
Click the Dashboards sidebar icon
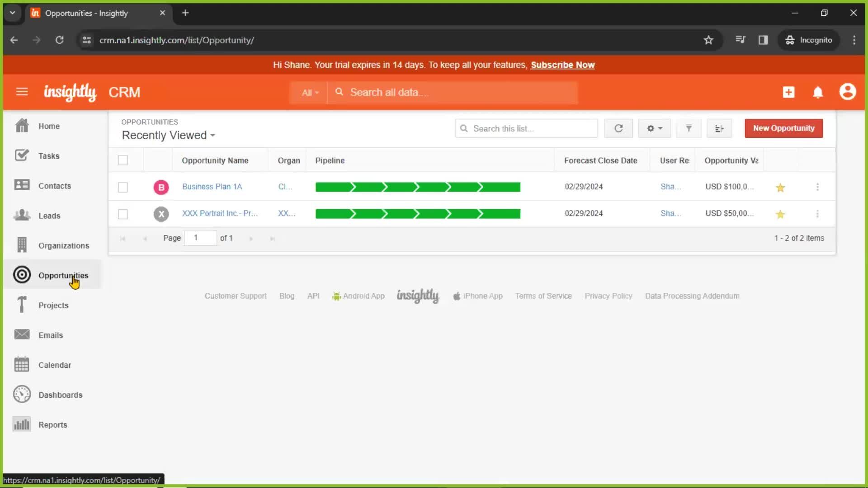click(22, 394)
